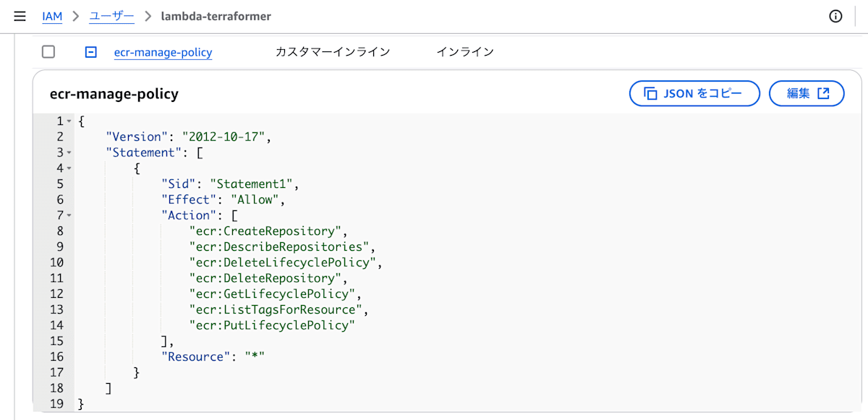Go to the IAM breadcrumb link
This screenshot has width=868, height=420.
click(52, 16)
